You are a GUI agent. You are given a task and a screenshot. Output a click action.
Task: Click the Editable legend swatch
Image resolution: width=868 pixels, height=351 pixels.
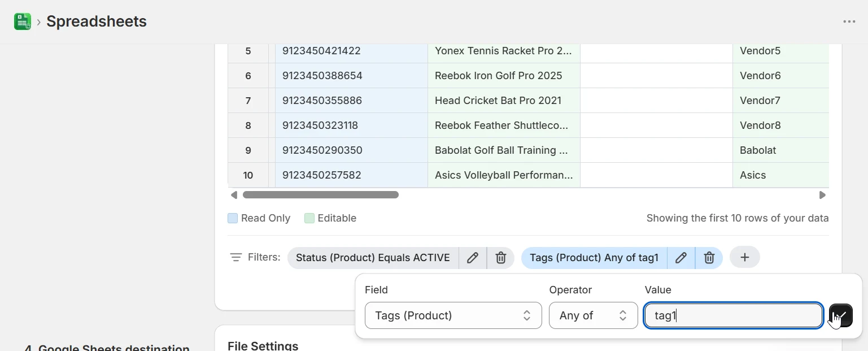309,218
